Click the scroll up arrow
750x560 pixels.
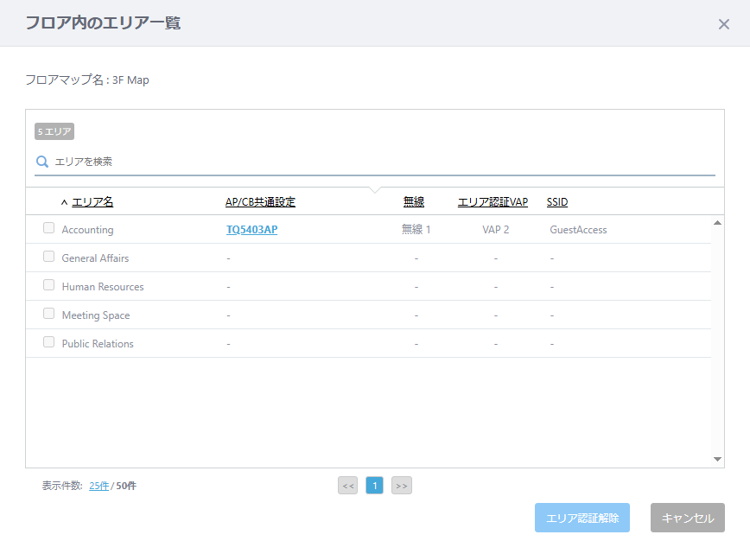click(x=717, y=223)
